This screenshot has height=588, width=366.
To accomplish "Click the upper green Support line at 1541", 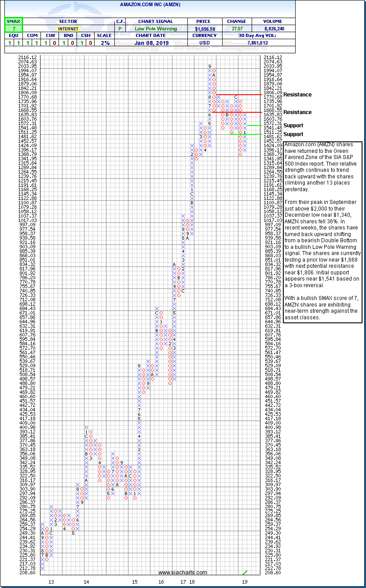I will pyautogui.click(x=256, y=126).
